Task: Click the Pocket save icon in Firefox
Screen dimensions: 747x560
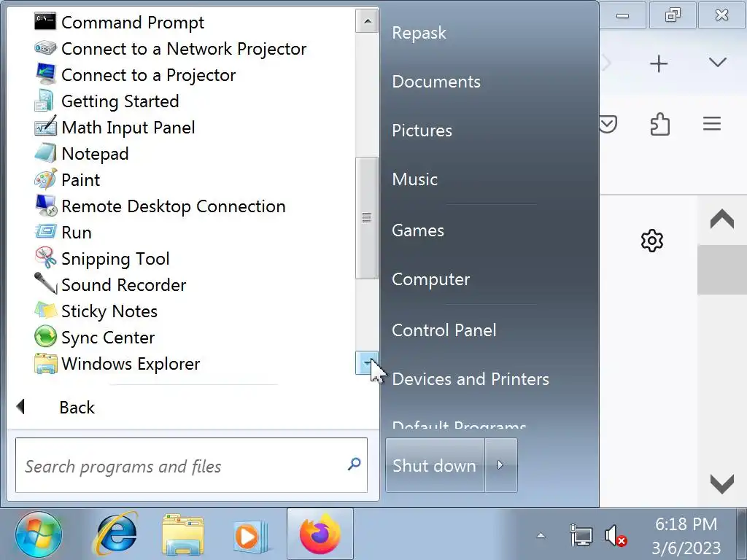Action: 608,124
